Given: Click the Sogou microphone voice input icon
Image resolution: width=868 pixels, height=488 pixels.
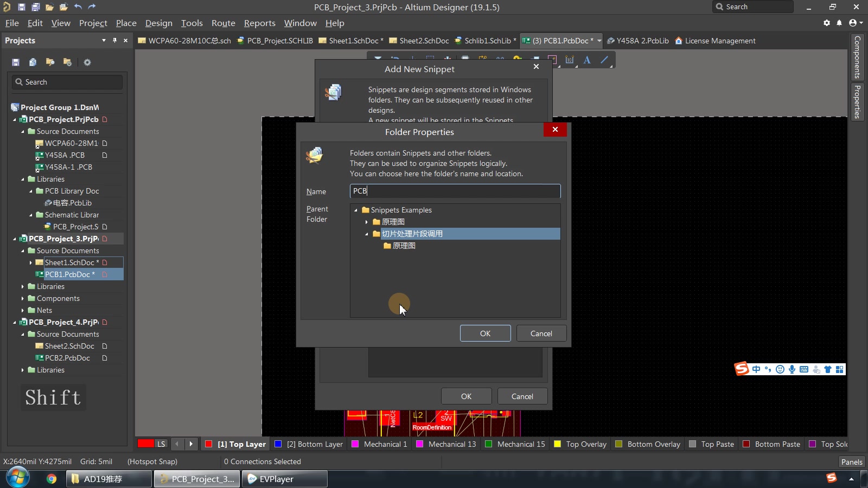Looking at the screenshot, I should (x=792, y=369).
